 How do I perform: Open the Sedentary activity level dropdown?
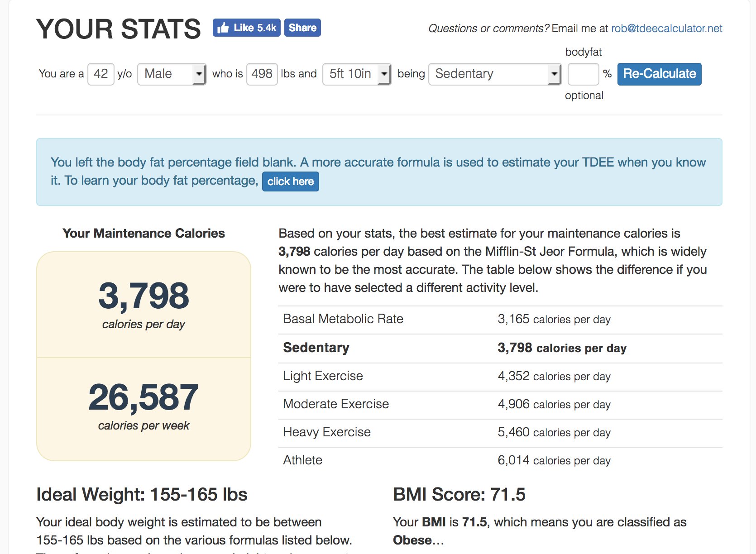click(x=495, y=74)
